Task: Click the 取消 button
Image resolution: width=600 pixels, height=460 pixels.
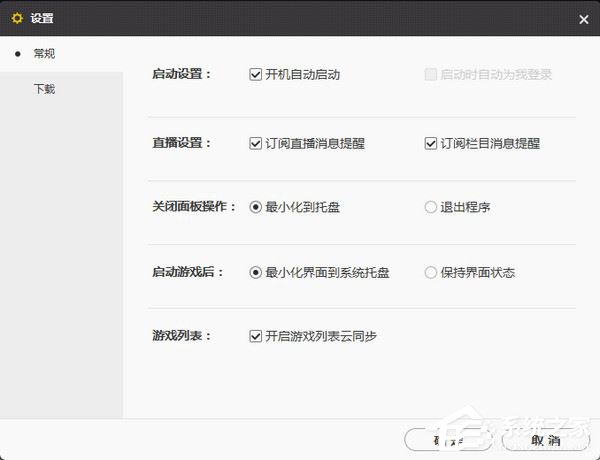Action: point(545,440)
